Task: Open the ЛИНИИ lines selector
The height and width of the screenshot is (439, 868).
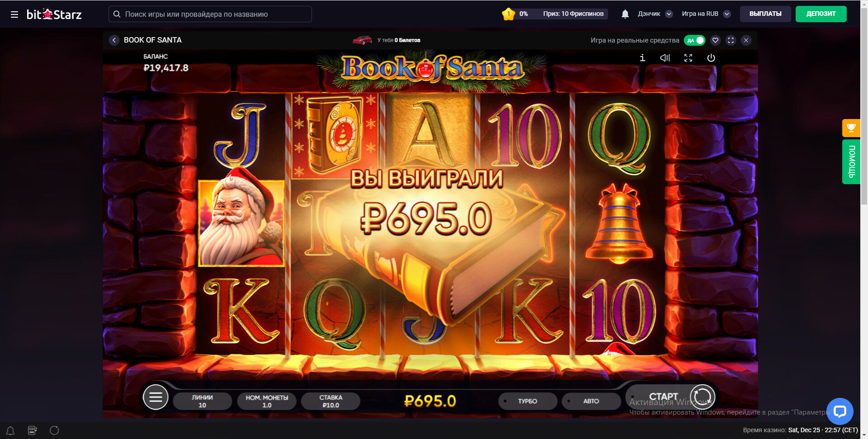Action: tap(202, 401)
